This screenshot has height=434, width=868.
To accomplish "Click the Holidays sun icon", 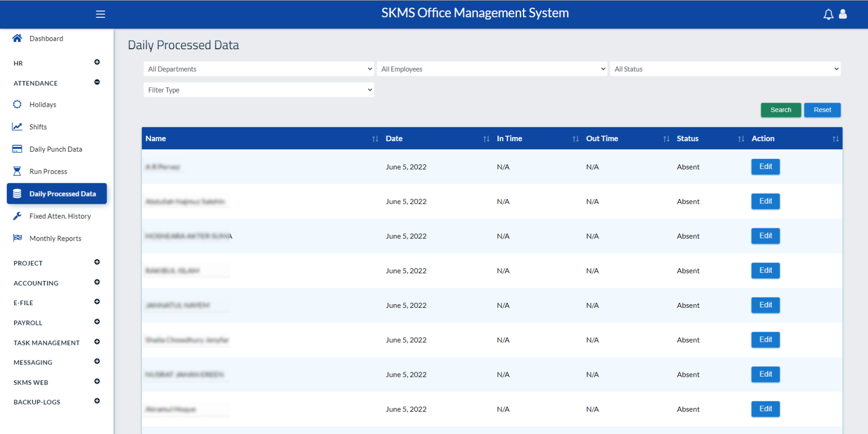I will click(17, 104).
